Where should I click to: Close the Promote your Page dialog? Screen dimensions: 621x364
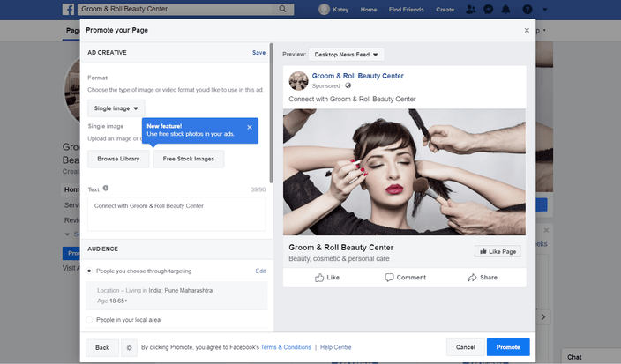point(527,30)
